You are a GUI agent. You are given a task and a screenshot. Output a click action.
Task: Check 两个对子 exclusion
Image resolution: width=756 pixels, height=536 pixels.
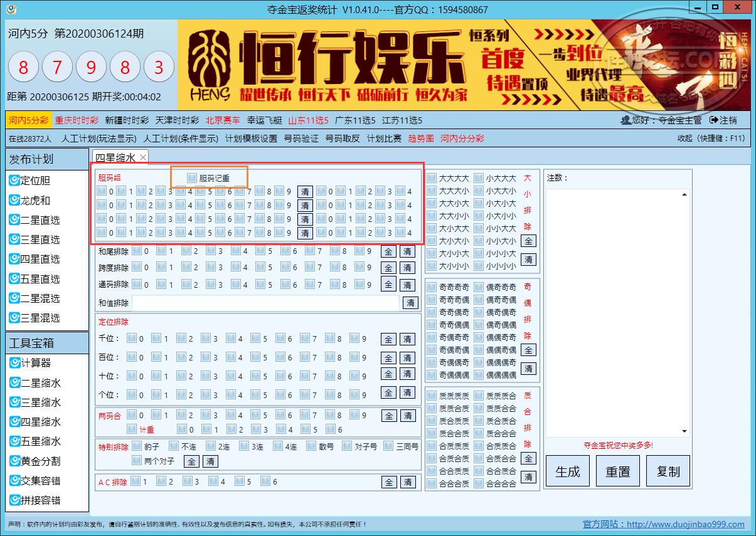137,461
